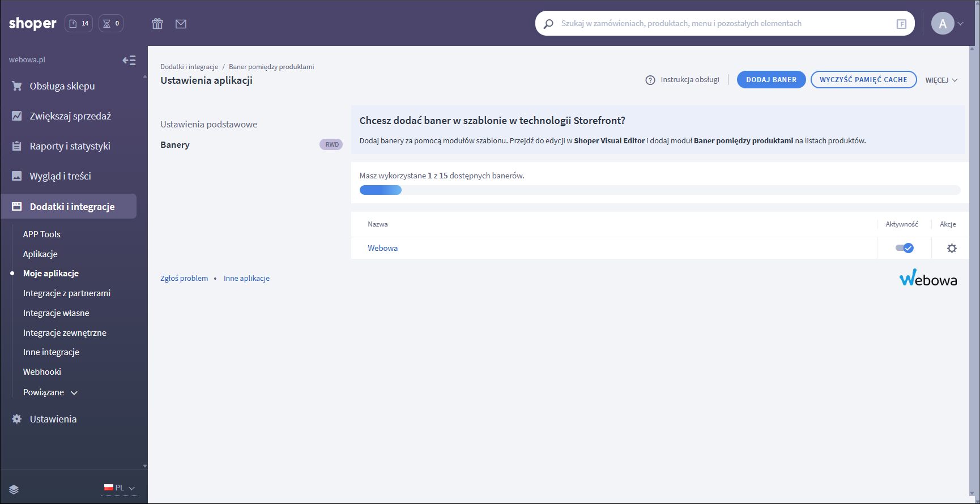
Task: Click the banner usage progress bar
Action: coord(659,190)
